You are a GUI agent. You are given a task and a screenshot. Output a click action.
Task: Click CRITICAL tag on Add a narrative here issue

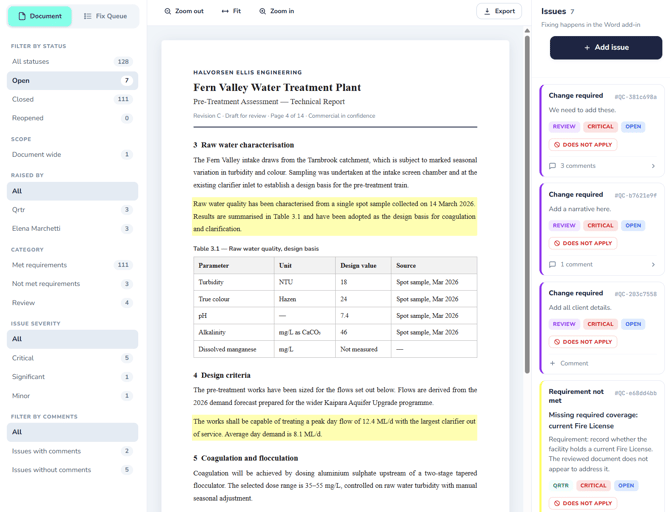[x=600, y=225]
